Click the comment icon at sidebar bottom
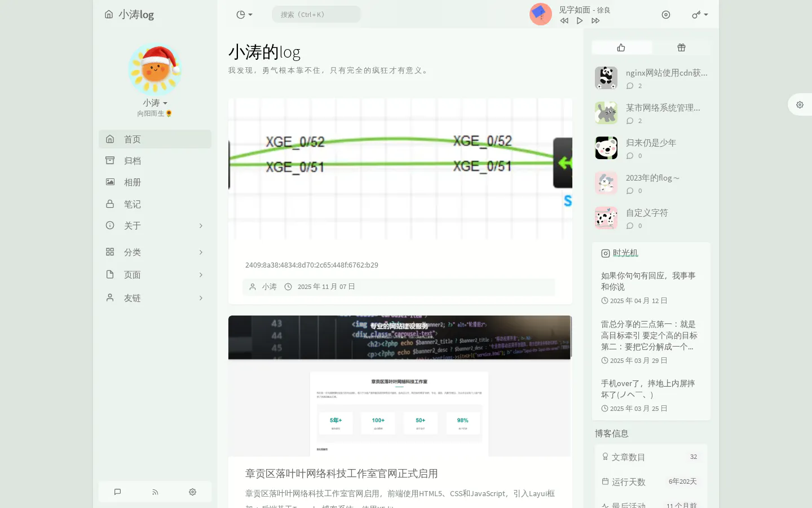This screenshot has height=508, width=812. coord(117,492)
